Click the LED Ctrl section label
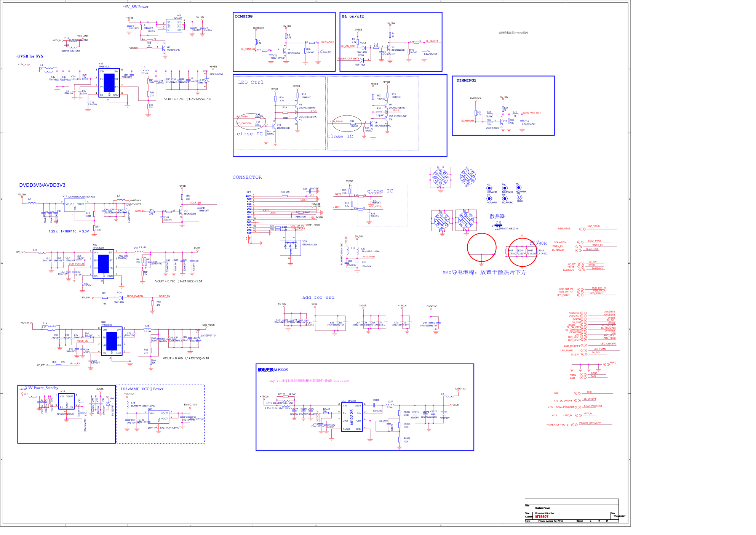756x535 pixels. point(250,82)
